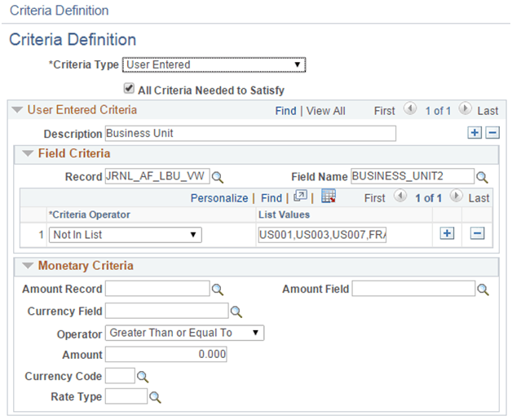Click the List Values column header
Viewport: 512px width, 420px height.
click(x=284, y=215)
